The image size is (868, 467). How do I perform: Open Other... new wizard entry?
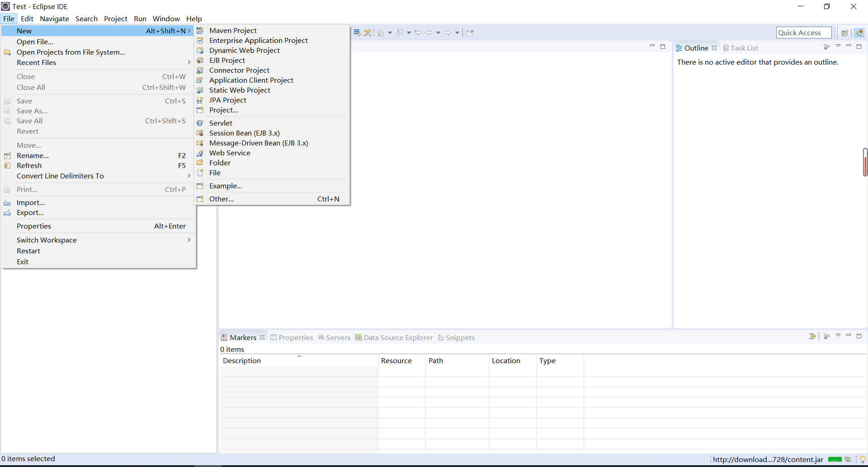272,199
